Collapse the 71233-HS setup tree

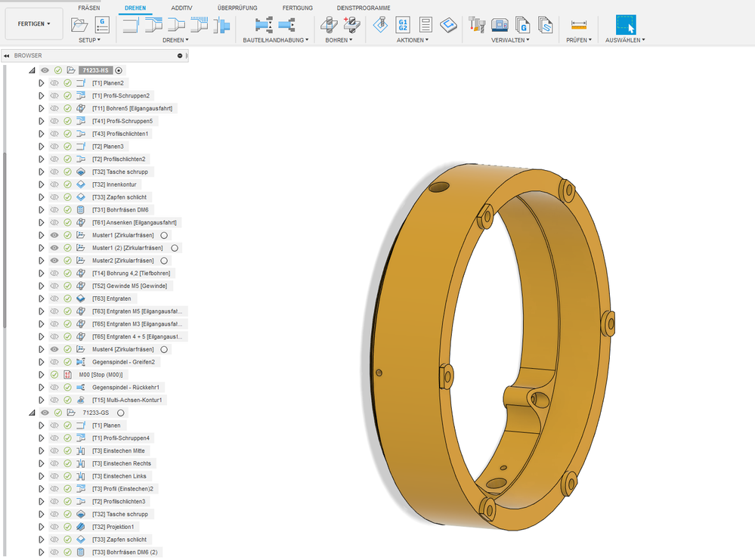coord(32,70)
